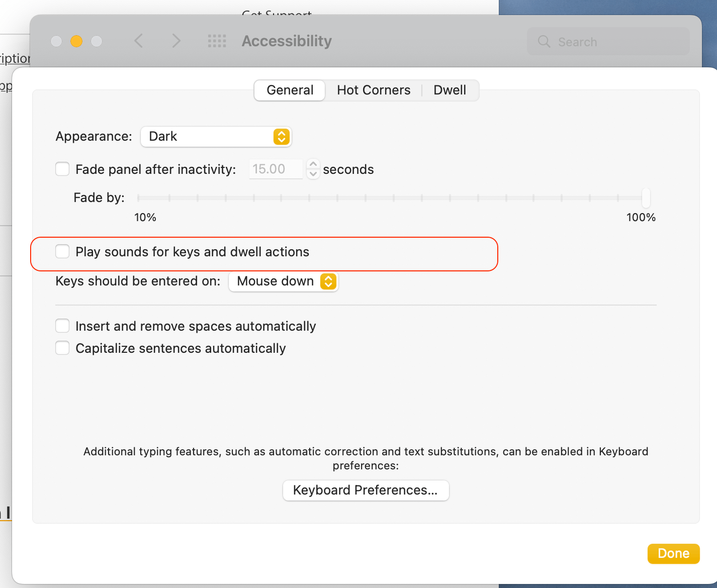The height and width of the screenshot is (588, 717).
Task: Click the inactivity seconds input field
Action: pyautogui.click(x=276, y=169)
